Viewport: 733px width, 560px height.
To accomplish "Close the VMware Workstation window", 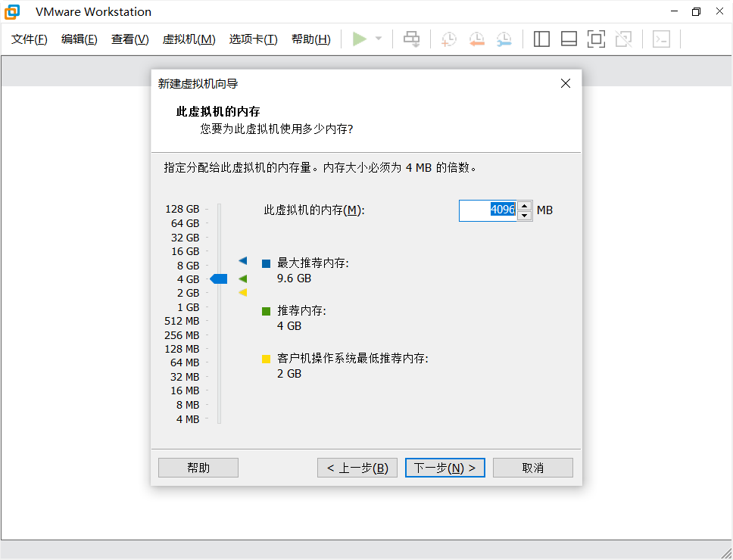I will click(x=719, y=11).
